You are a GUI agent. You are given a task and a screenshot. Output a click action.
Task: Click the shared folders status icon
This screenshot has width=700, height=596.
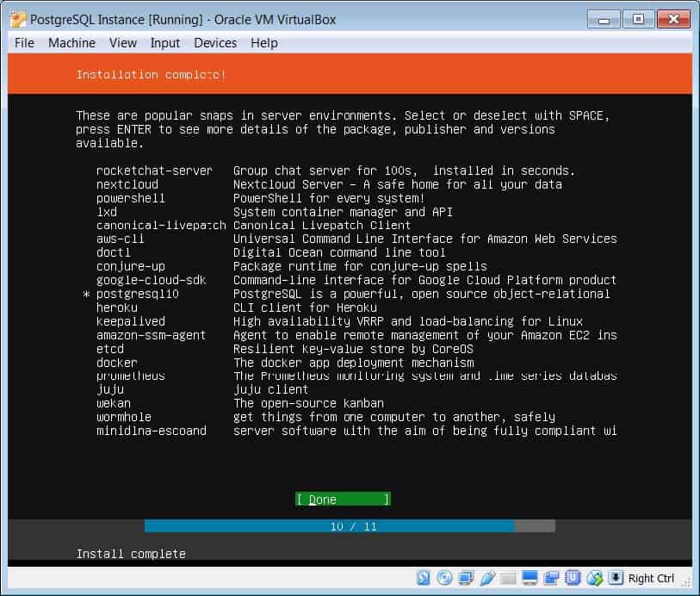[x=508, y=579]
